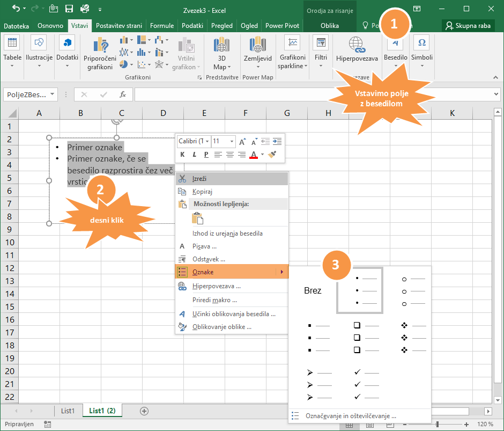
Task: Click the macro recording status bar icon
Action: click(48, 424)
